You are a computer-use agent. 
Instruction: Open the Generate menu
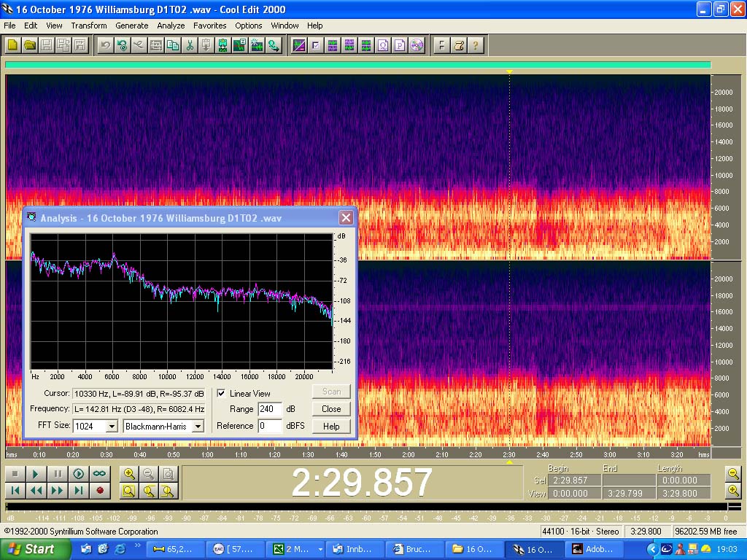pos(131,26)
